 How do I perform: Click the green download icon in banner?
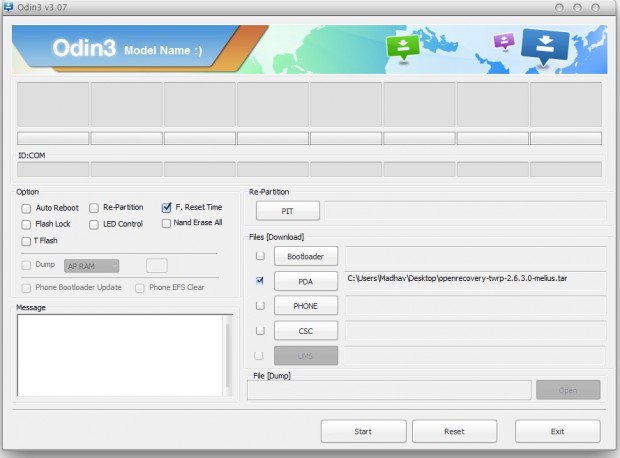(x=403, y=47)
